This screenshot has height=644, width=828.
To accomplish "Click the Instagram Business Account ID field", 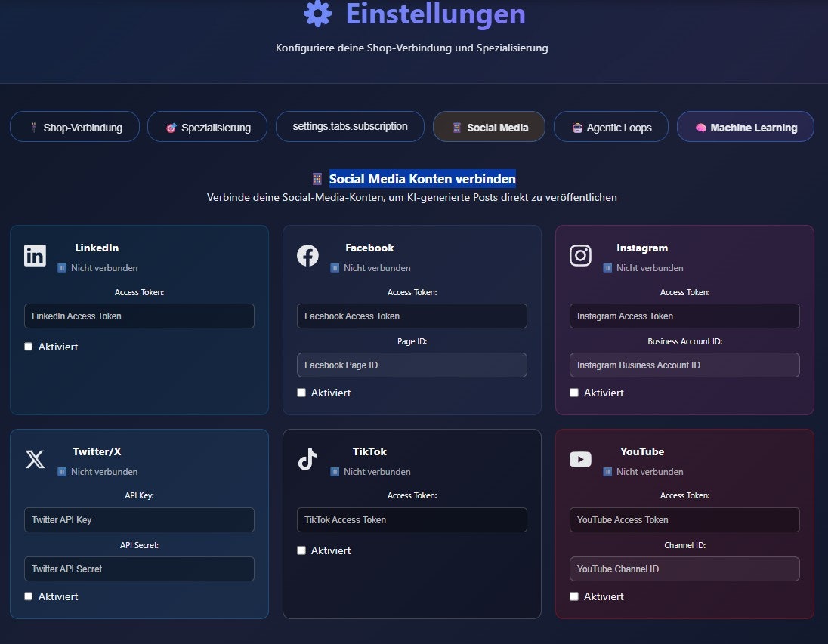I will (684, 365).
